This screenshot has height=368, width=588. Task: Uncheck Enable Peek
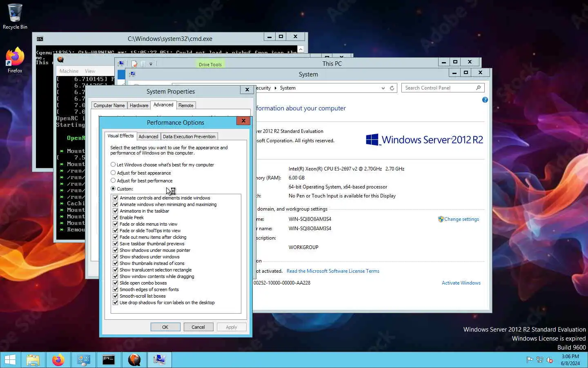[x=116, y=218]
